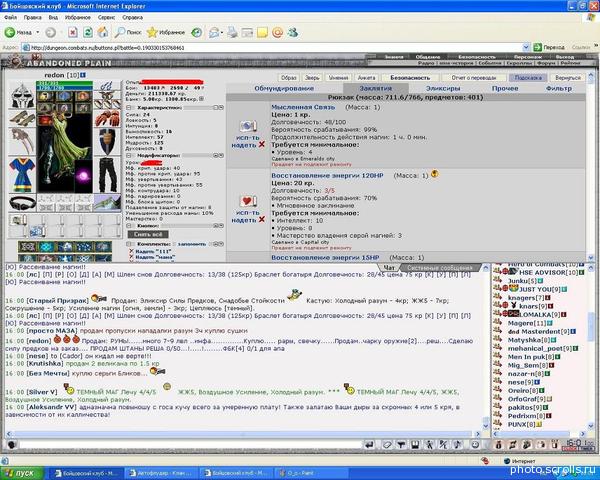The height and width of the screenshot is (480, 600).
Task: Click the belt equipment slot
Action: point(22,203)
